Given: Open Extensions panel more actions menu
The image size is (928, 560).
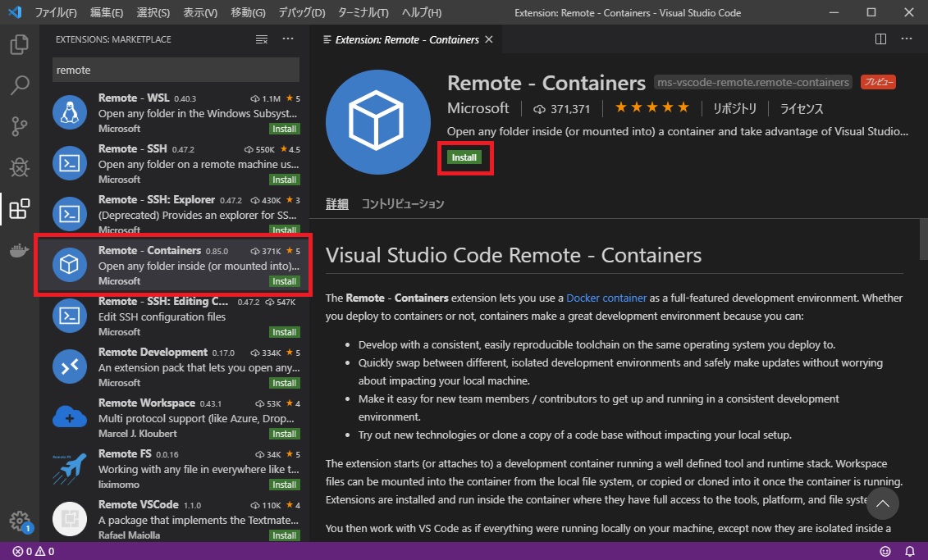Looking at the screenshot, I should coord(287,39).
